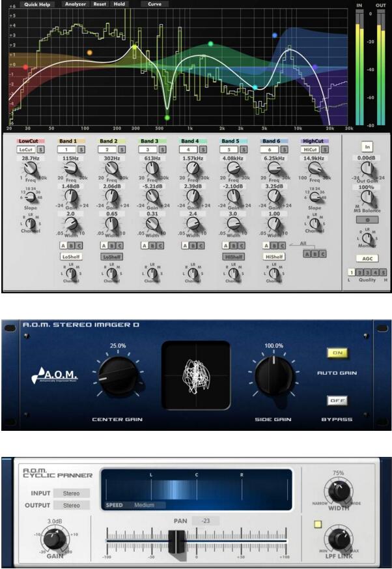Toggle Bypass OFF switch in Stereo Imager
This screenshot has height=569, width=392.
pyautogui.click(x=337, y=401)
